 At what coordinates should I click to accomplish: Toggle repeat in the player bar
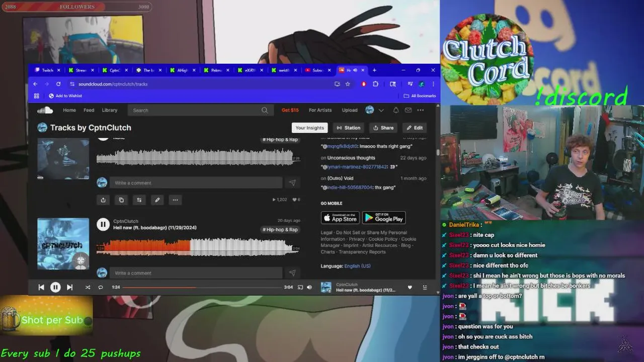click(101, 287)
